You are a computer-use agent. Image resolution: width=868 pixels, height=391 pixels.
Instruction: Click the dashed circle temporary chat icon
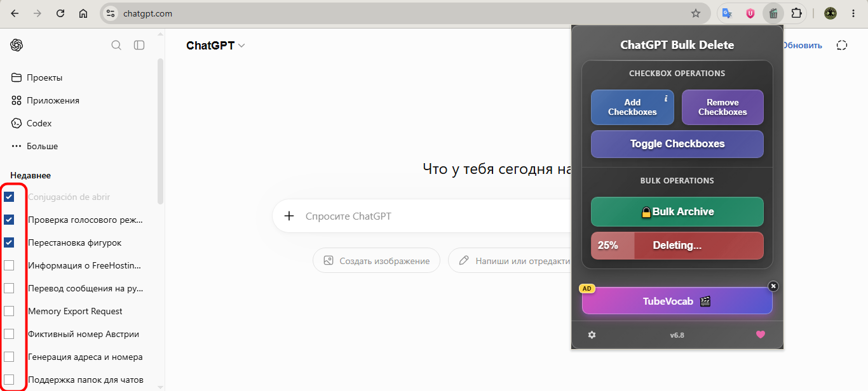843,45
